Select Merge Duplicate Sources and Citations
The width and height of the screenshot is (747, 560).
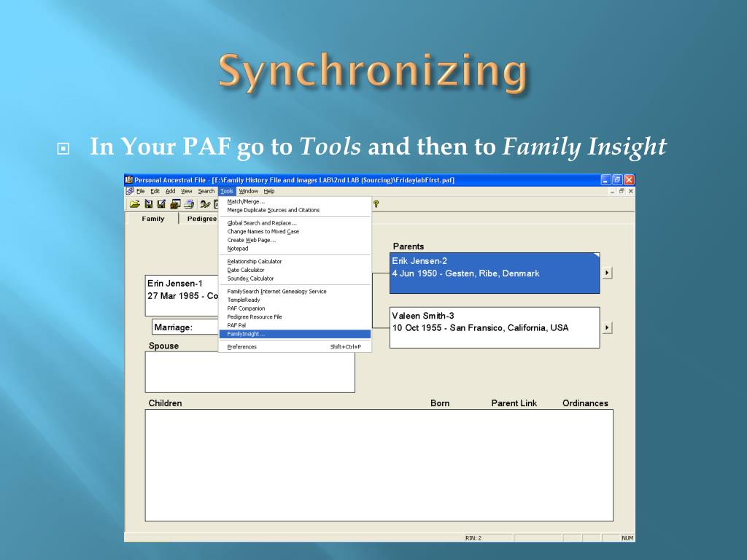click(295, 210)
